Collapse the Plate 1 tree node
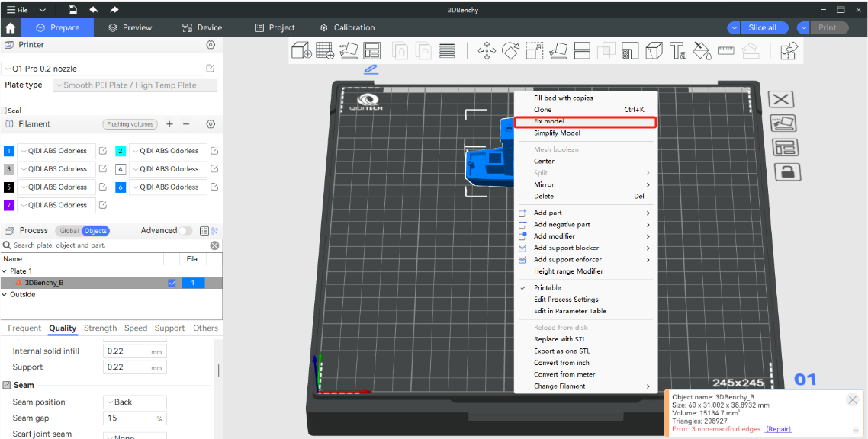Screen dimensions: 868x439 5,271
